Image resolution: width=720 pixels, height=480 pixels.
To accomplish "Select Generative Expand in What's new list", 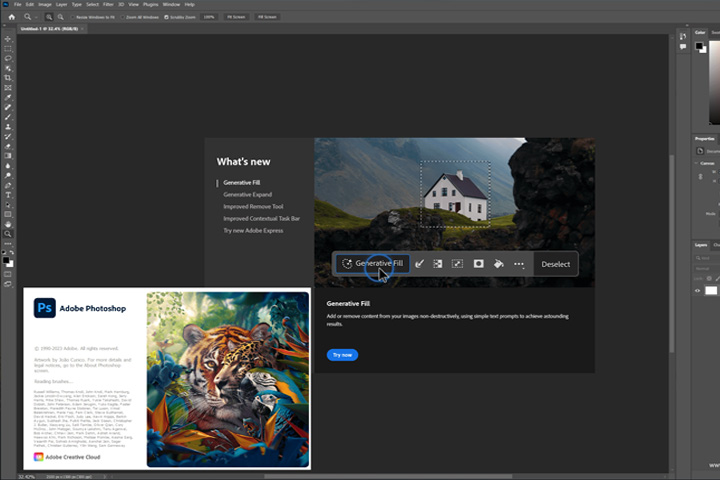I will tap(248, 195).
